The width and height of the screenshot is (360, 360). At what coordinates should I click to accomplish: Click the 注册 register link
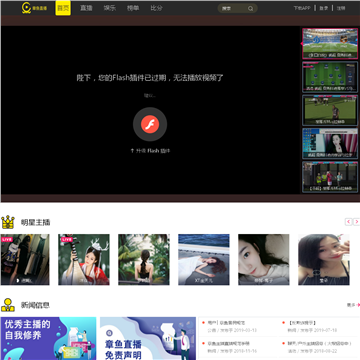[341, 8]
